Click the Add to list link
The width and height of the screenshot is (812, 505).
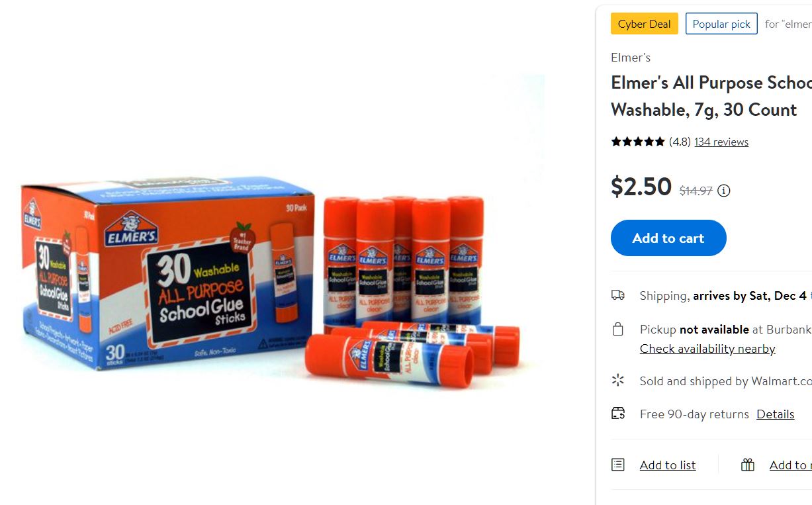[x=668, y=465]
